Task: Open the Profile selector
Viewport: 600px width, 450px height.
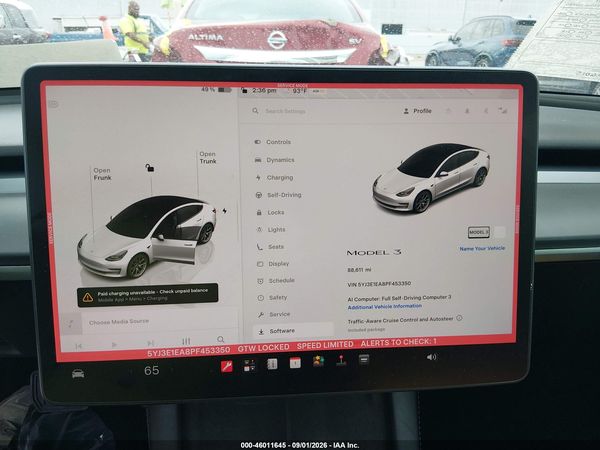Action: (417, 111)
